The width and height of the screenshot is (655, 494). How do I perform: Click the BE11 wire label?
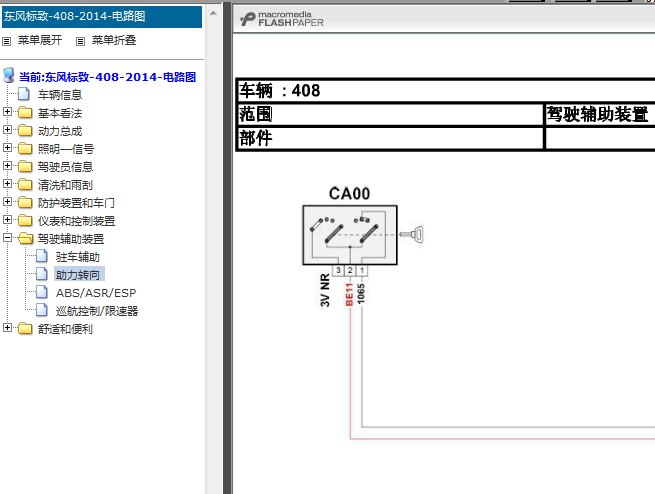(x=350, y=294)
